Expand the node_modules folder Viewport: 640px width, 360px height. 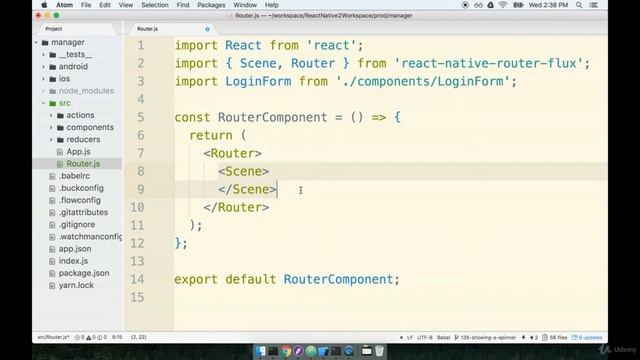coord(44,91)
